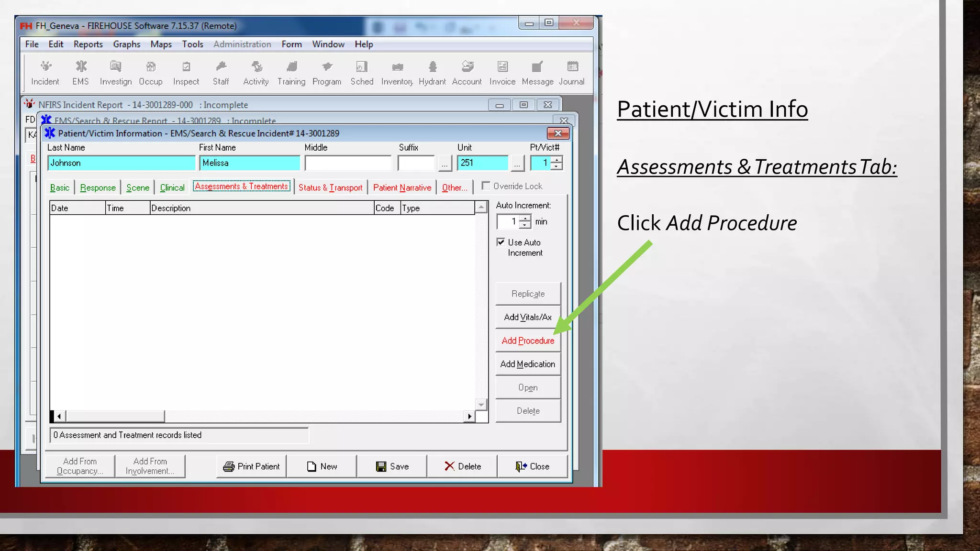Click the Description column header
The image size is (980, 551).
262,208
